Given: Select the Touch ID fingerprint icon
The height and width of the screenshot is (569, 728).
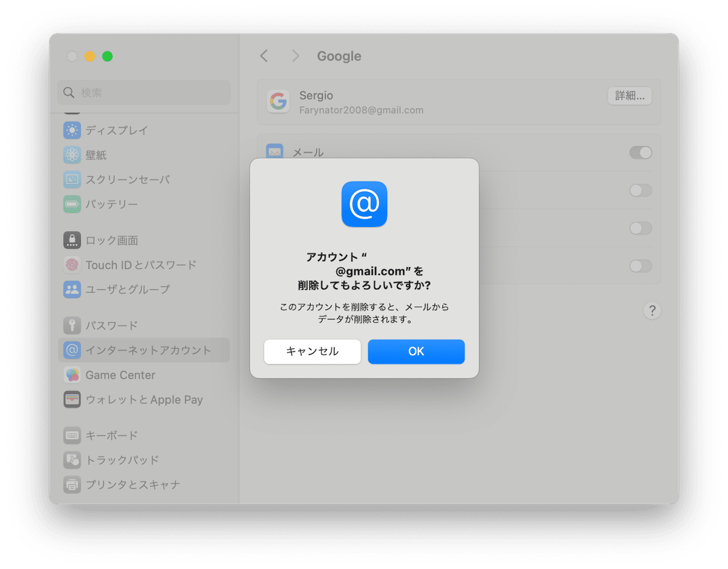Looking at the screenshot, I should click(x=72, y=265).
